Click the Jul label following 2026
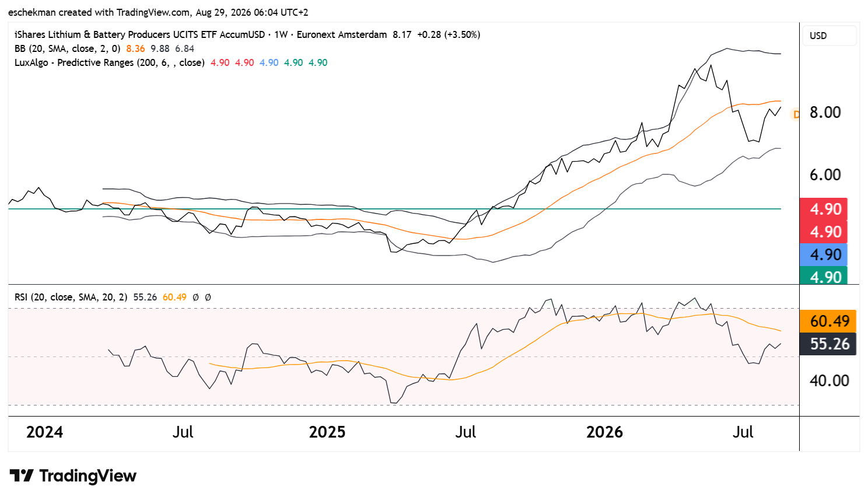Viewport: 868px width, 500px height. coord(743,432)
